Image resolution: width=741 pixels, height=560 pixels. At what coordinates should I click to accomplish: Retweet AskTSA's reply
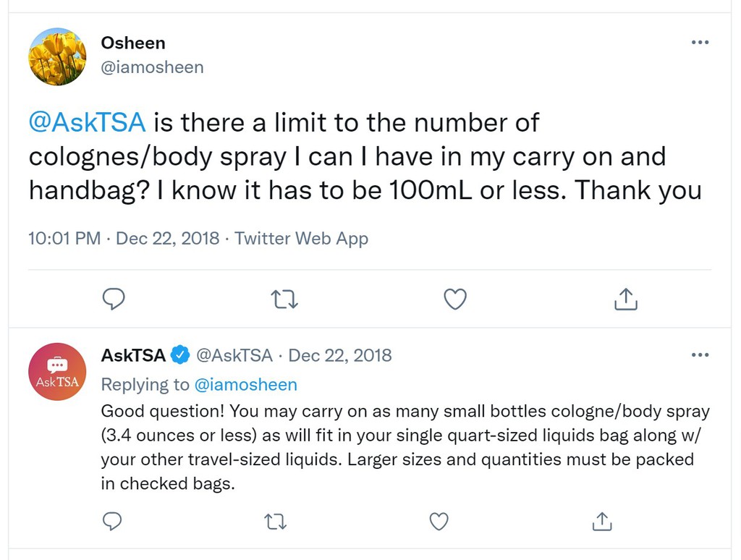pyautogui.click(x=275, y=521)
